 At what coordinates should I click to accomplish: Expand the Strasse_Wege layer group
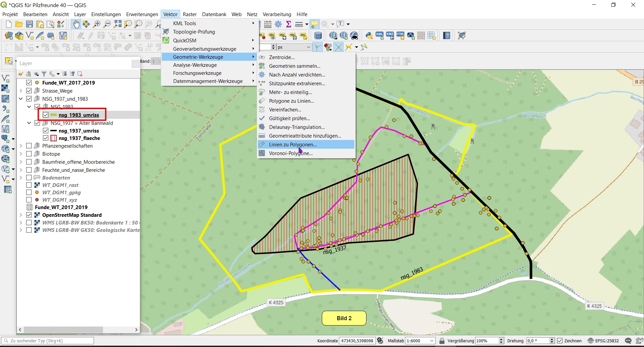21,91
